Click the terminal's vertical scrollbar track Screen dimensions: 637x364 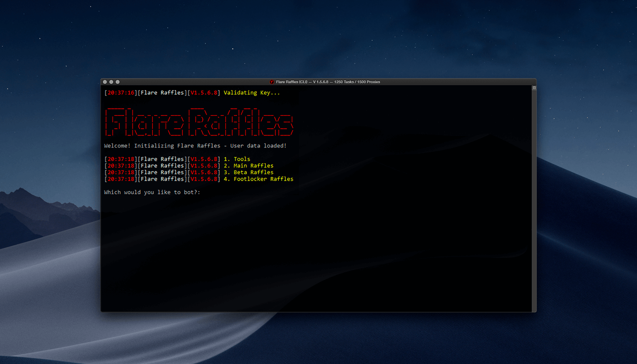[x=534, y=200]
